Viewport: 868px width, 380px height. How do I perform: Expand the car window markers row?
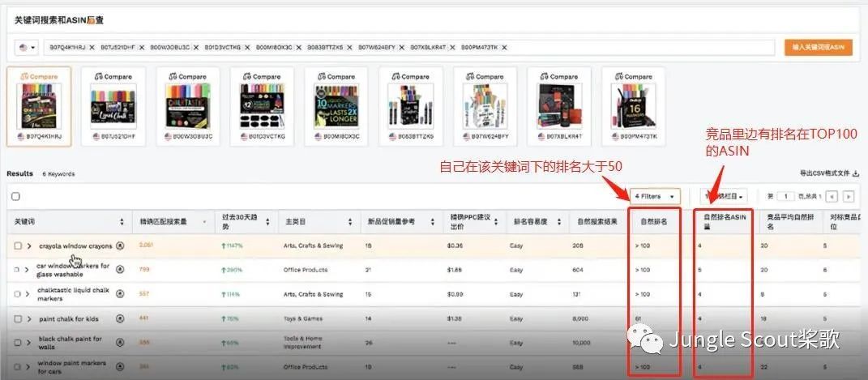(27, 270)
